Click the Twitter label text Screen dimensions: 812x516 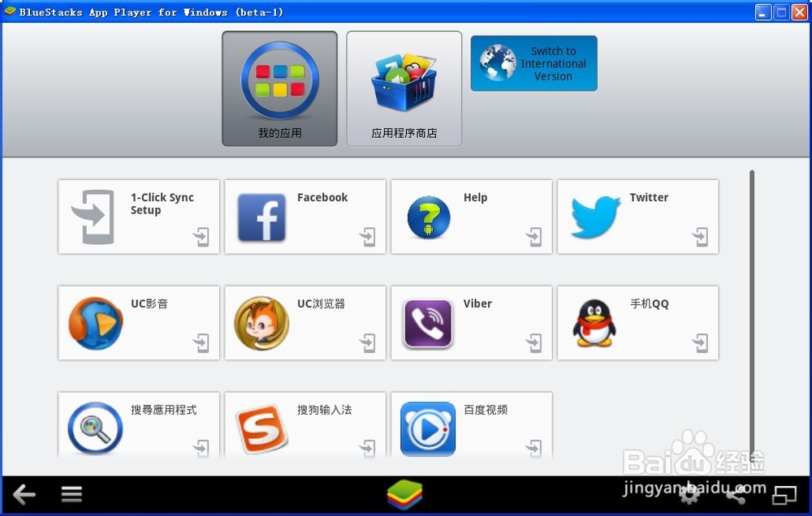[649, 197]
